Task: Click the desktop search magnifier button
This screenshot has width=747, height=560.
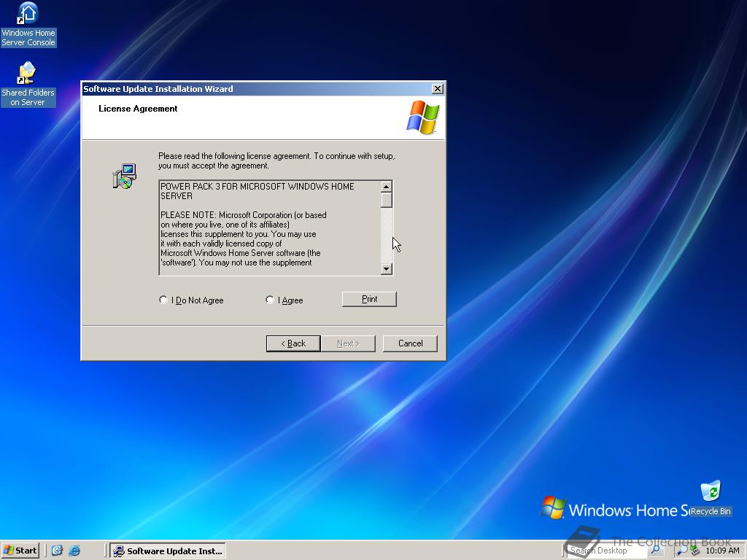Action: point(656,551)
